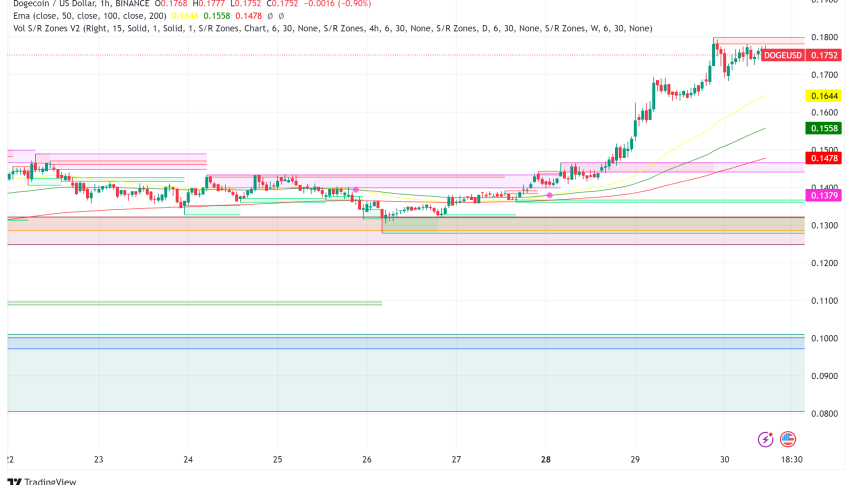Click the 18:30 time axis label
This screenshot has height=485, width=852.
pos(792,459)
